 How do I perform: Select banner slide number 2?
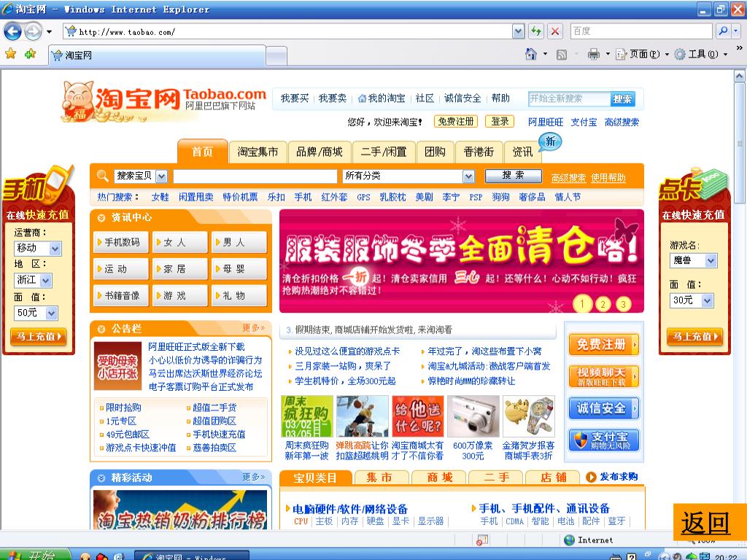[x=603, y=303]
